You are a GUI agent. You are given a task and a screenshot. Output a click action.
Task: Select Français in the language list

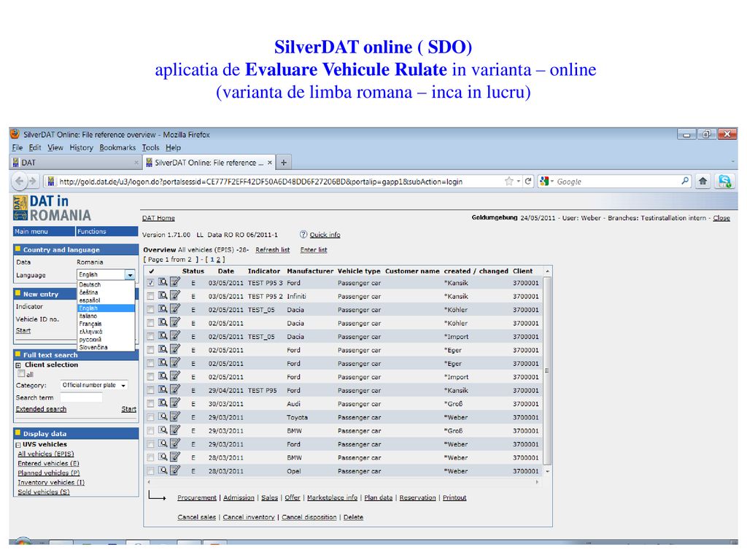[90, 323]
